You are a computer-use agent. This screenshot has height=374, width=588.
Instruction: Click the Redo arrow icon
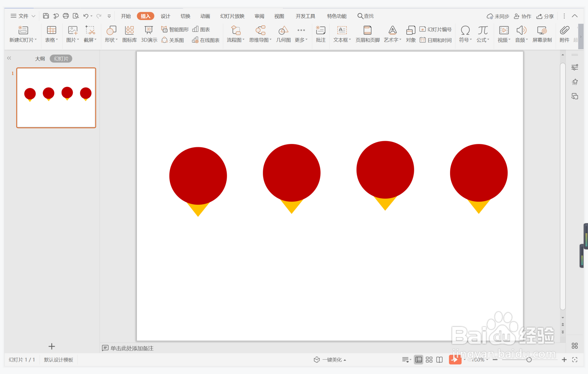[99, 16]
